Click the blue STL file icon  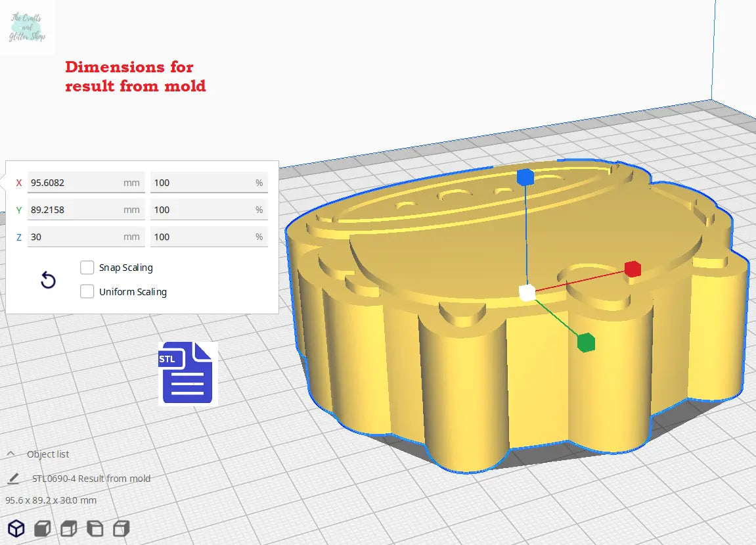187,372
